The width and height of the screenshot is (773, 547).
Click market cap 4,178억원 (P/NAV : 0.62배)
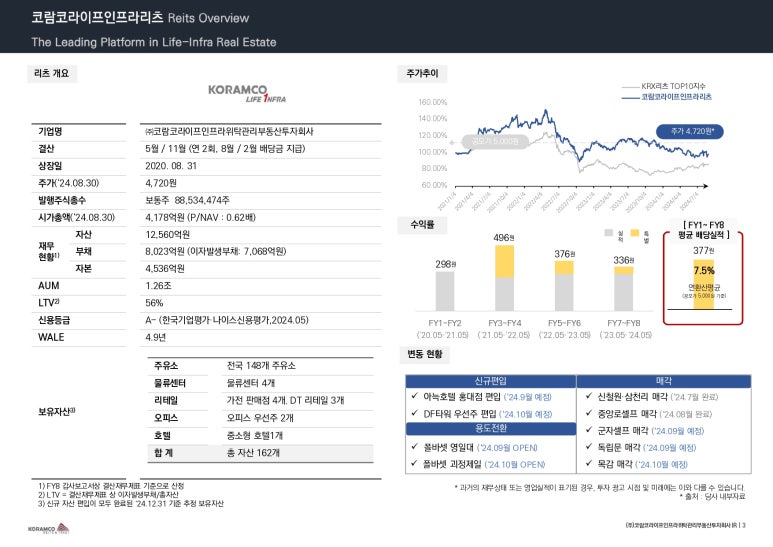click(201, 217)
